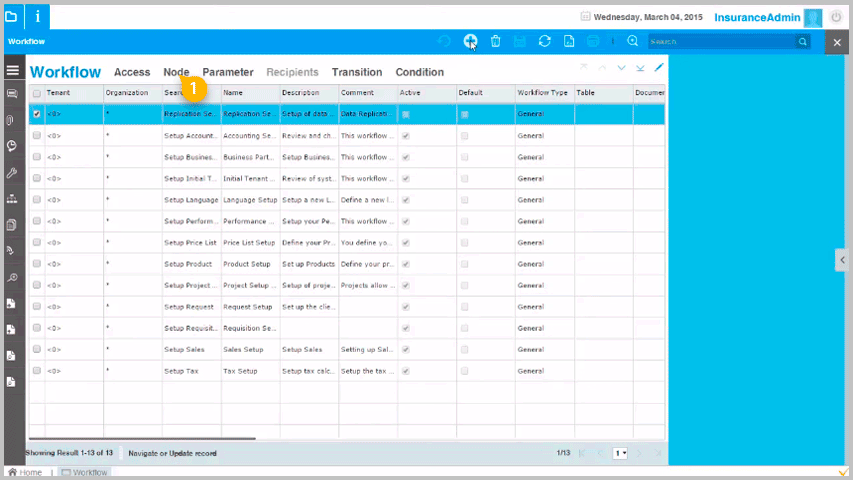The height and width of the screenshot is (480, 853).
Task: Open the page number dropdown in footer
Action: coord(620,453)
